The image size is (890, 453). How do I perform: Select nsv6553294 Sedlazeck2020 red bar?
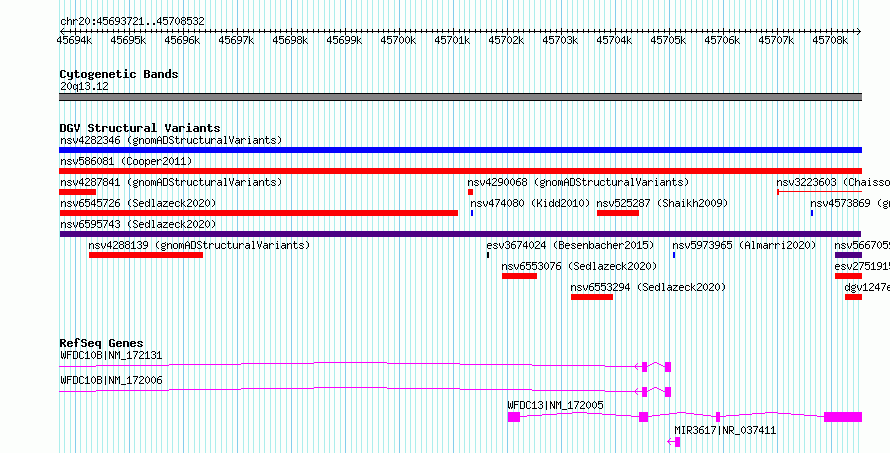point(592,297)
